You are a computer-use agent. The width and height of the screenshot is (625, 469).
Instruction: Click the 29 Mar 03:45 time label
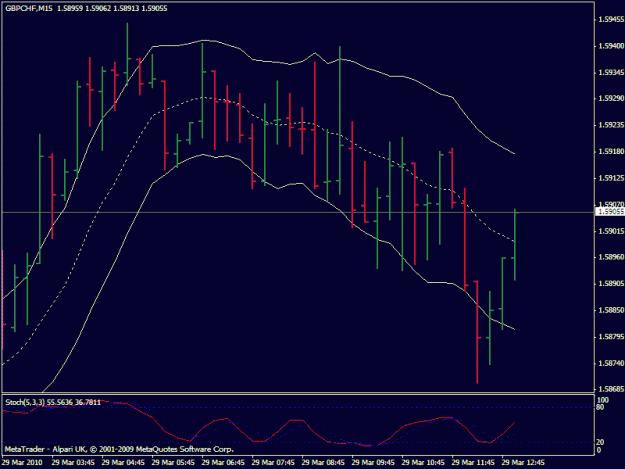tap(73, 463)
